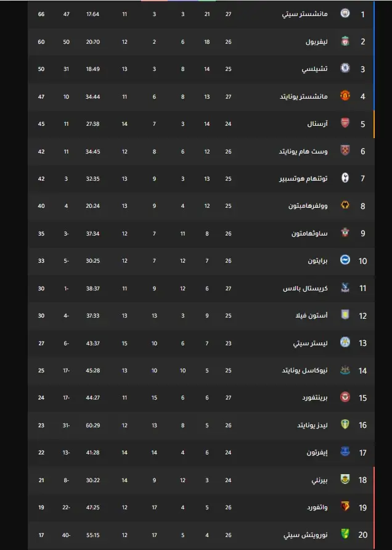Click the Brighton blue round crest
392x550 pixels.
click(345, 260)
